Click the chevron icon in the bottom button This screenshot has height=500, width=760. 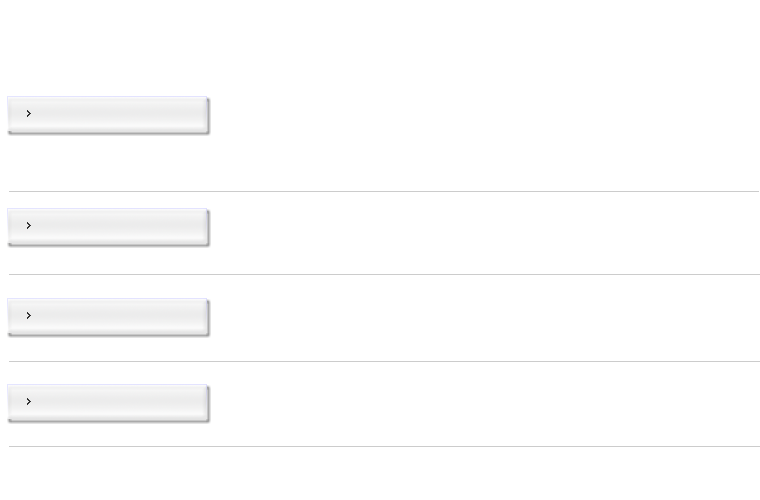pyautogui.click(x=29, y=401)
